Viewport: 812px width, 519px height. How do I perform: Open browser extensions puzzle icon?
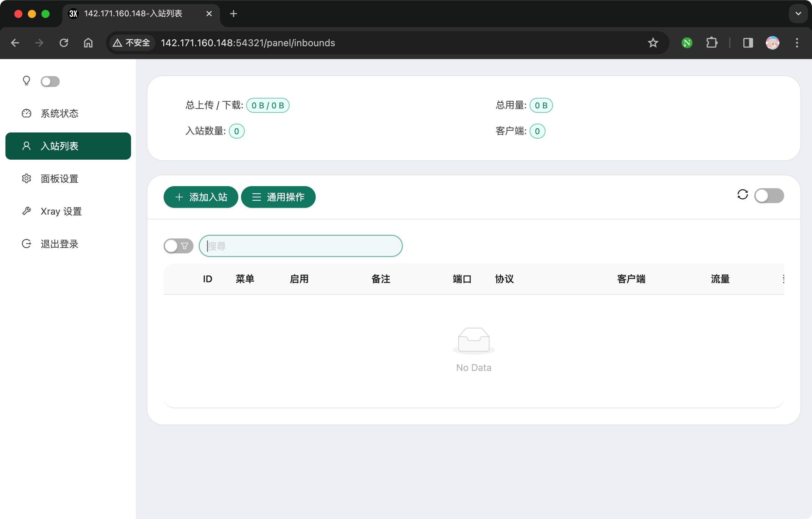tap(712, 43)
